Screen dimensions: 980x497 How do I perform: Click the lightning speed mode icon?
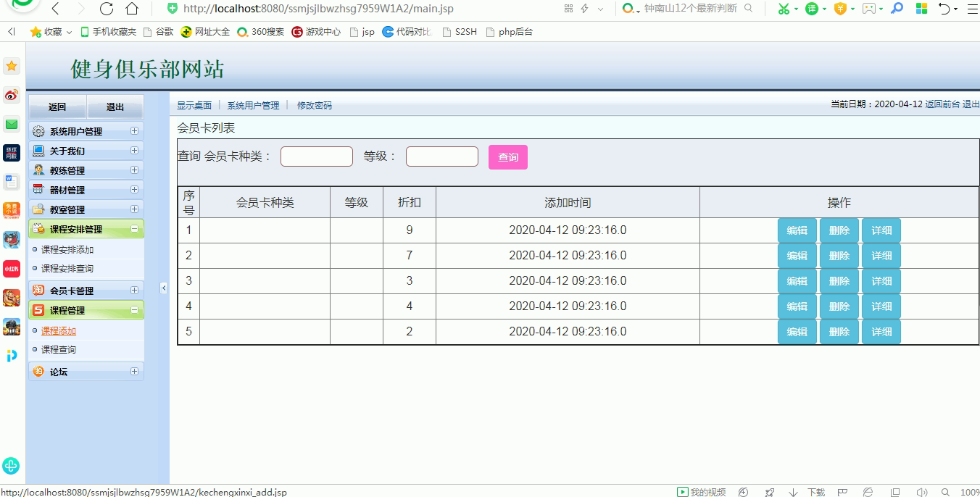tap(584, 9)
